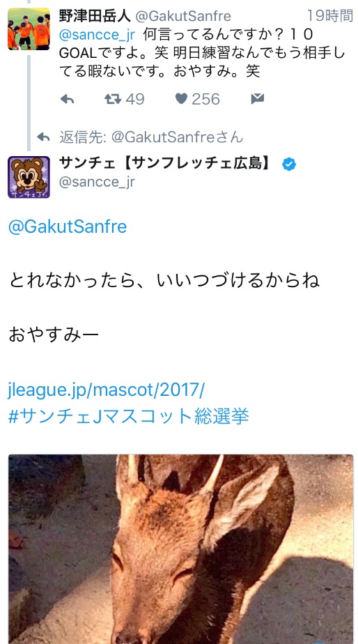The height and width of the screenshot is (644, 358).
Task: Open the #サンチェJマスコット総選挙 hashtag
Action: [128, 417]
